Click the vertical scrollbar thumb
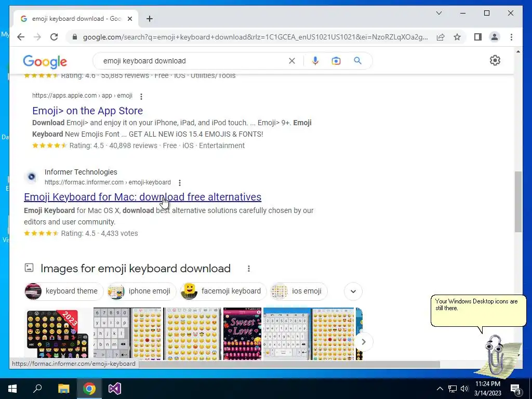Image resolution: width=532 pixels, height=399 pixels. pyautogui.click(x=518, y=202)
